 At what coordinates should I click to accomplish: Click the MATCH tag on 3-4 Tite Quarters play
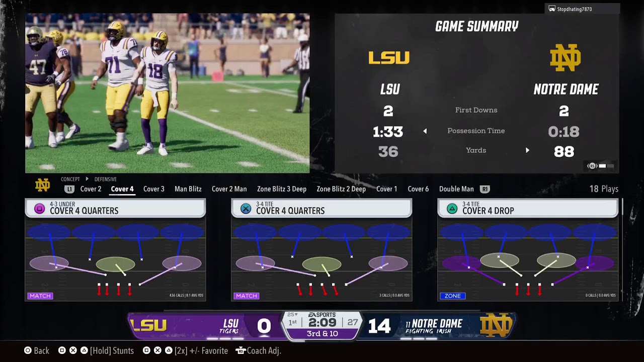[x=247, y=296]
